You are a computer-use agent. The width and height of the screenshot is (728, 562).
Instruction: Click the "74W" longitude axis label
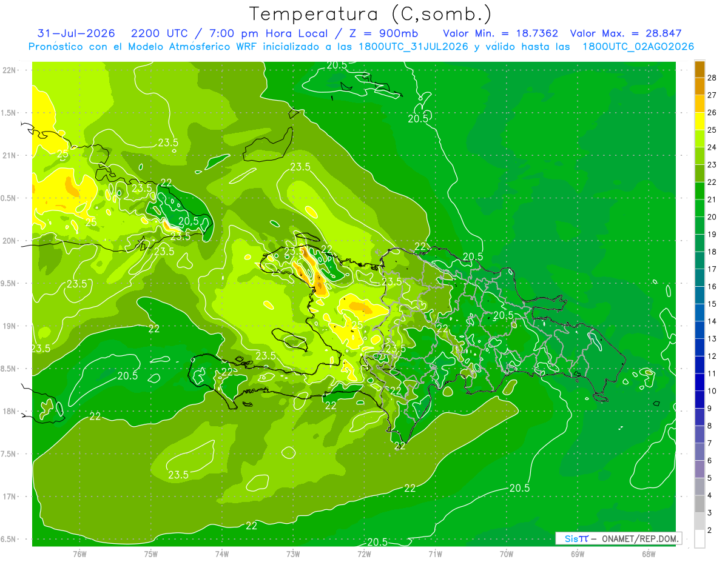pos(222,554)
